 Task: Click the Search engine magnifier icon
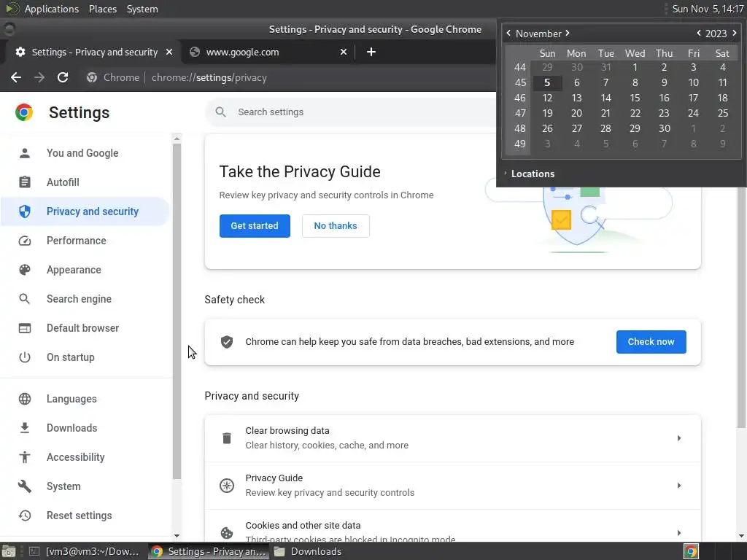click(25, 299)
